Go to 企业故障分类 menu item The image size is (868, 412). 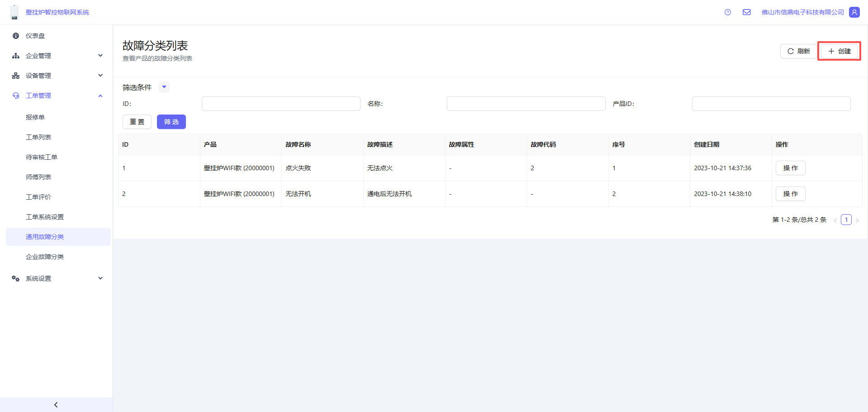coord(45,257)
